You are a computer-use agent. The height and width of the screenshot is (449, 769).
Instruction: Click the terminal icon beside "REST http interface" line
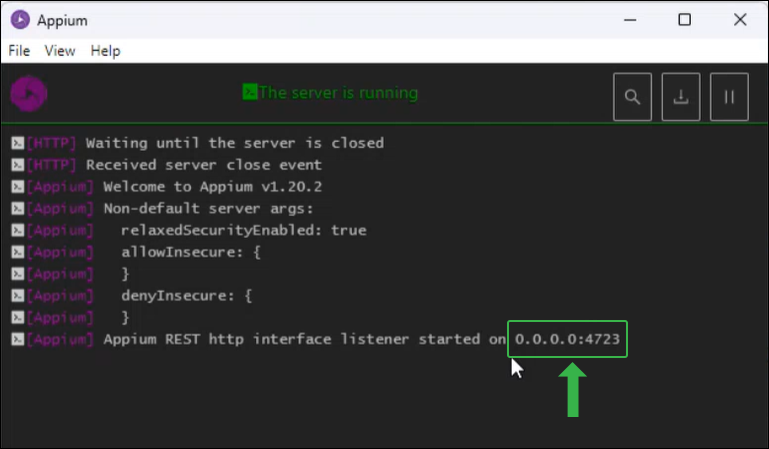click(x=18, y=339)
